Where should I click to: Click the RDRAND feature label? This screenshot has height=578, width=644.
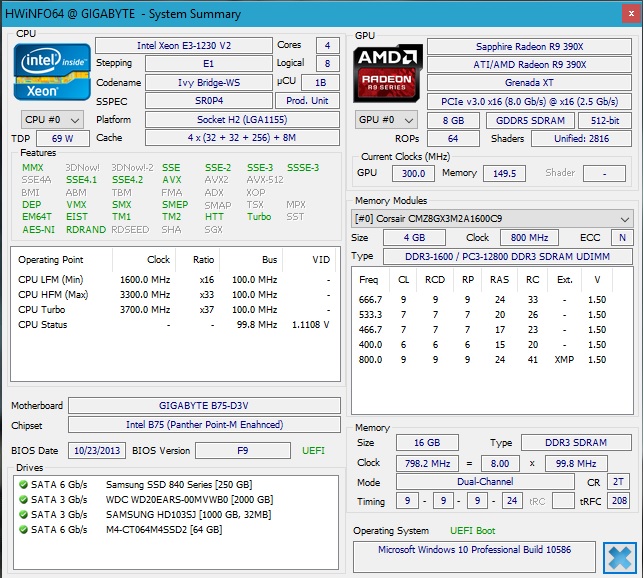point(86,229)
